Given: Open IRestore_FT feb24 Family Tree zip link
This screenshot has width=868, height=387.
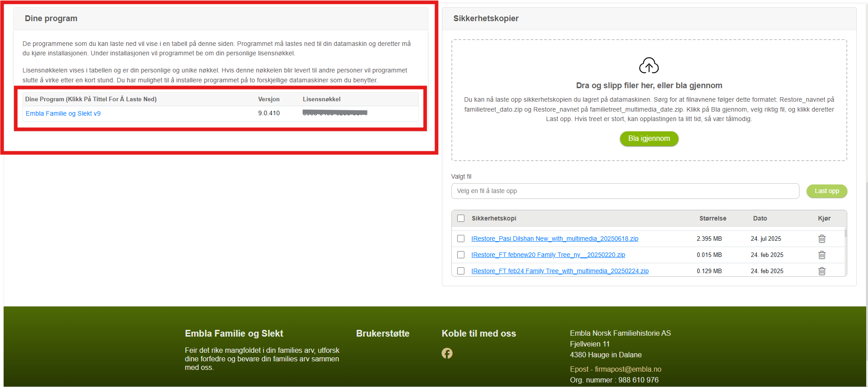Looking at the screenshot, I should coord(559,271).
